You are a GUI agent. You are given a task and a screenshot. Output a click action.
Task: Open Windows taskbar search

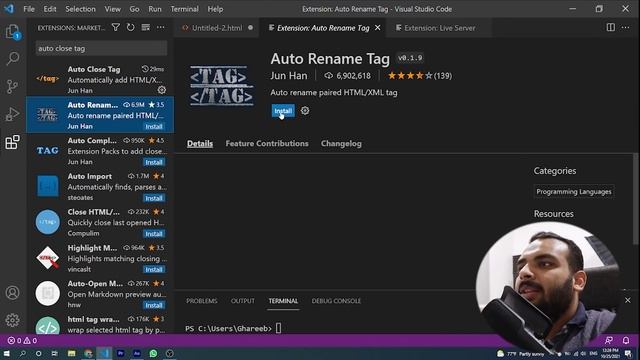pos(22,353)
